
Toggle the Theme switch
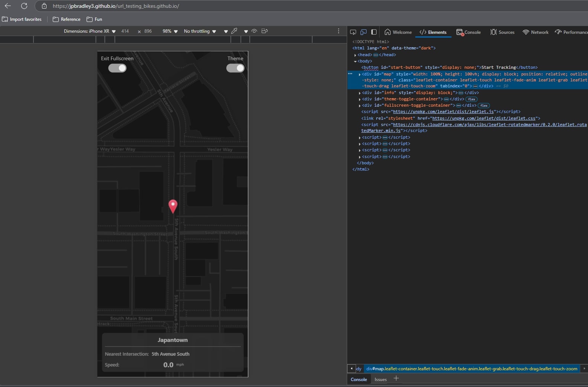click(x=235, y=68)
